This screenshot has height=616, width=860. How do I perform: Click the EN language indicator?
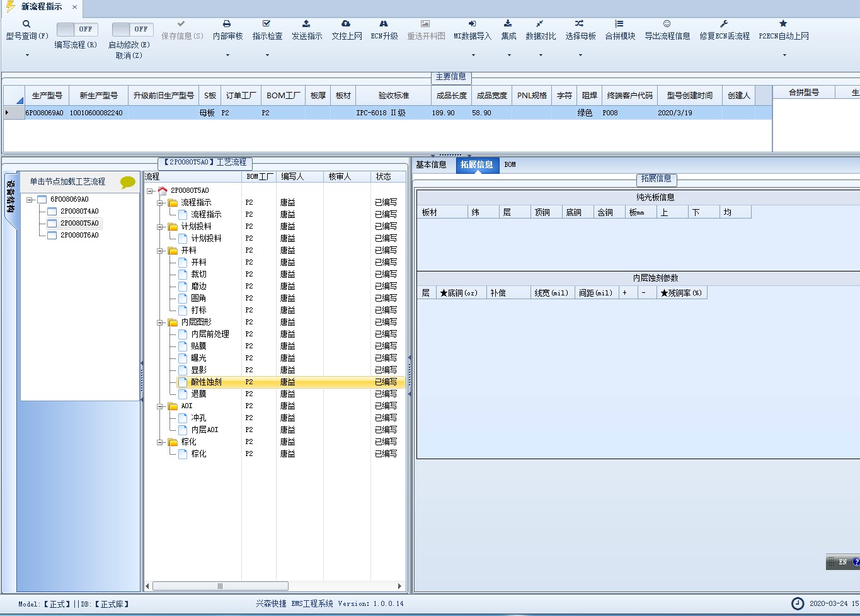[x=842, y=562]
